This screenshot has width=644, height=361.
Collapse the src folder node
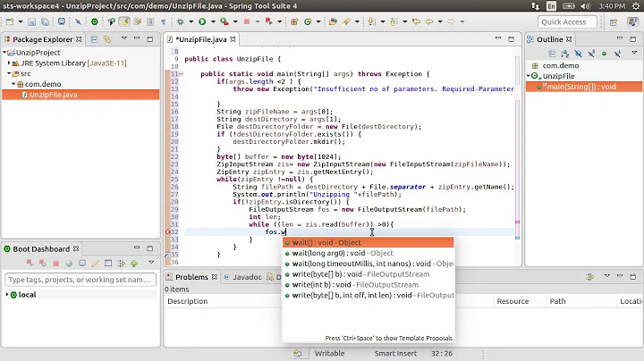(9, 73)
